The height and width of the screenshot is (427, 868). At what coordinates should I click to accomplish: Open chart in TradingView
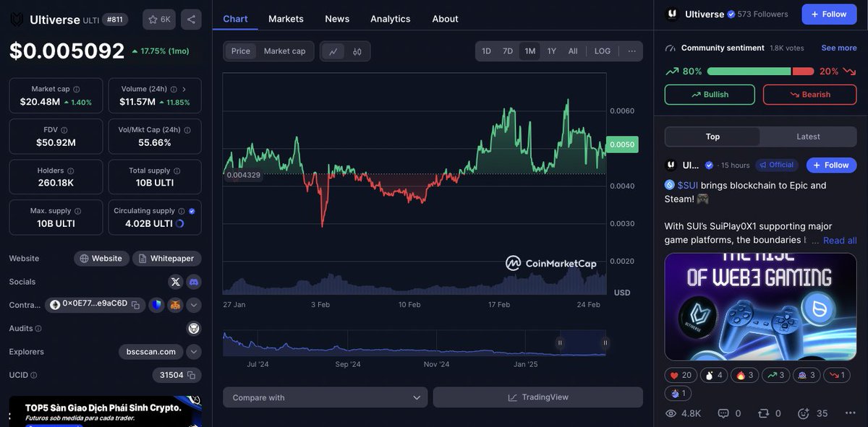point(538,397)
